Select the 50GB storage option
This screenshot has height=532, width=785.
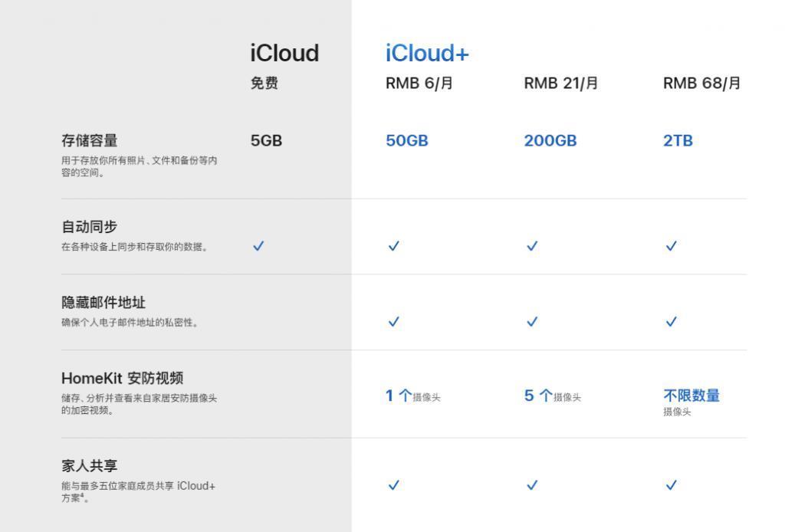click(407, 140)
